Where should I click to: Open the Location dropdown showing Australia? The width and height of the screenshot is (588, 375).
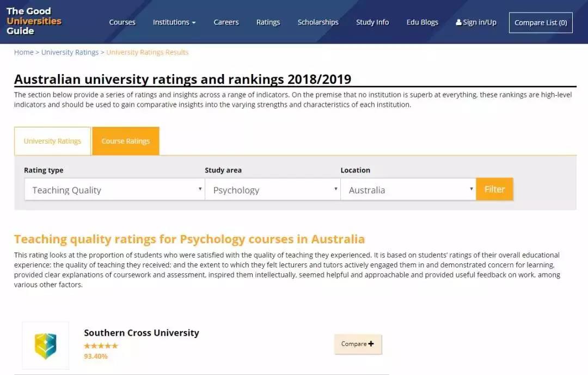pyautogui.click(x=408, y=189)
